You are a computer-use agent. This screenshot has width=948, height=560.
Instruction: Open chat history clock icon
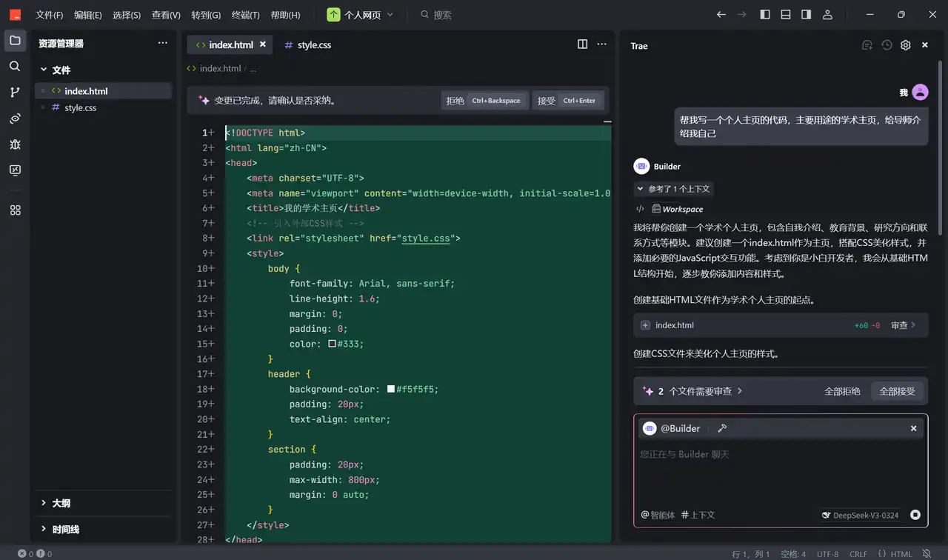click(x=887, y=45)
